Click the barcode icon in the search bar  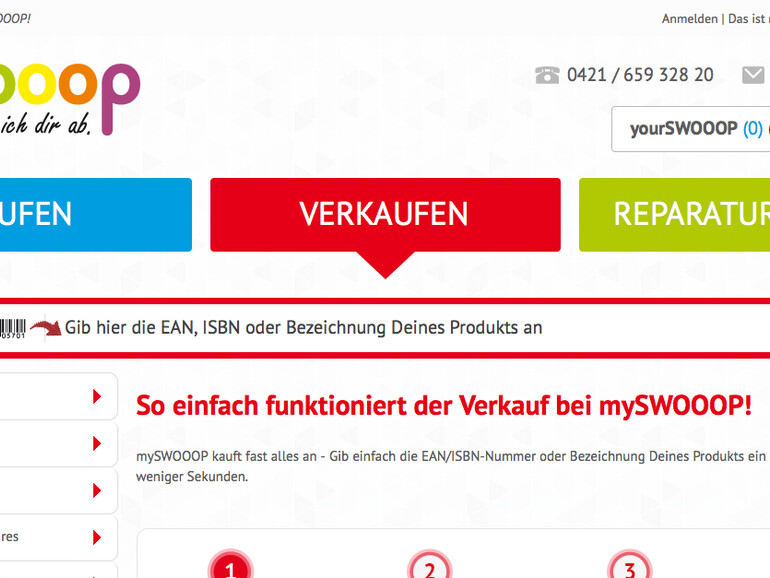coord(12,329)
